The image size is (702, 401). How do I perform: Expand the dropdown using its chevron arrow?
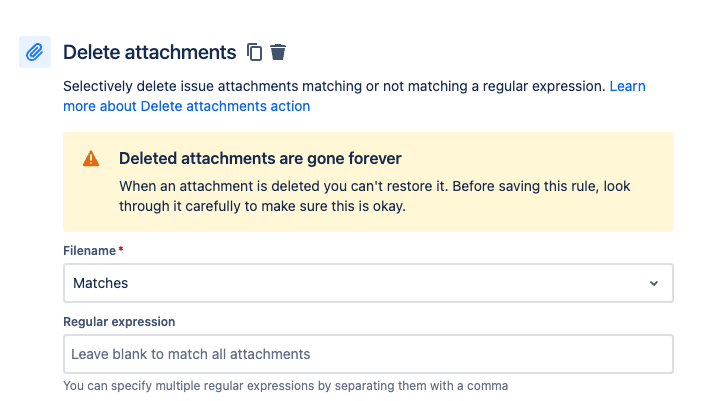pos(654,283)
